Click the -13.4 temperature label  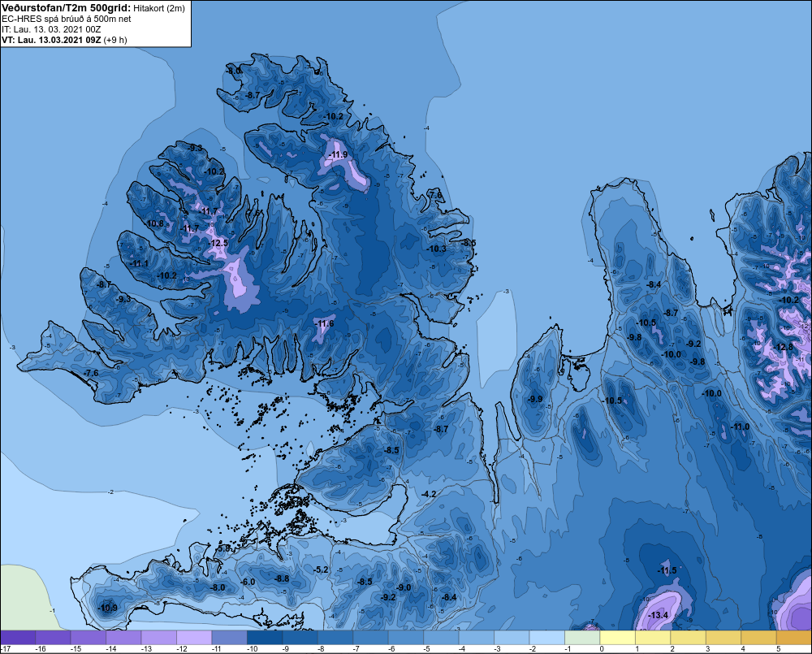tap(659, 615)
